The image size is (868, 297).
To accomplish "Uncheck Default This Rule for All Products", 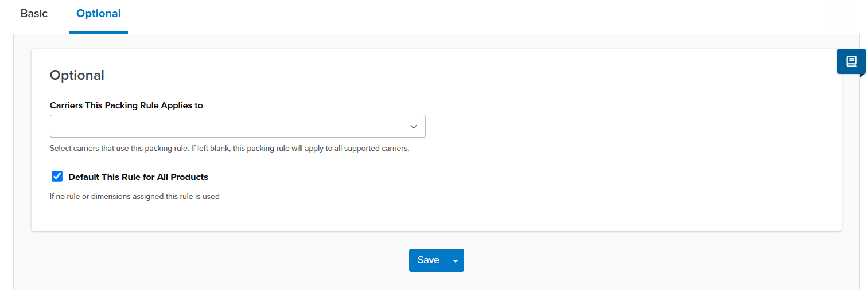I will [57, 177].
